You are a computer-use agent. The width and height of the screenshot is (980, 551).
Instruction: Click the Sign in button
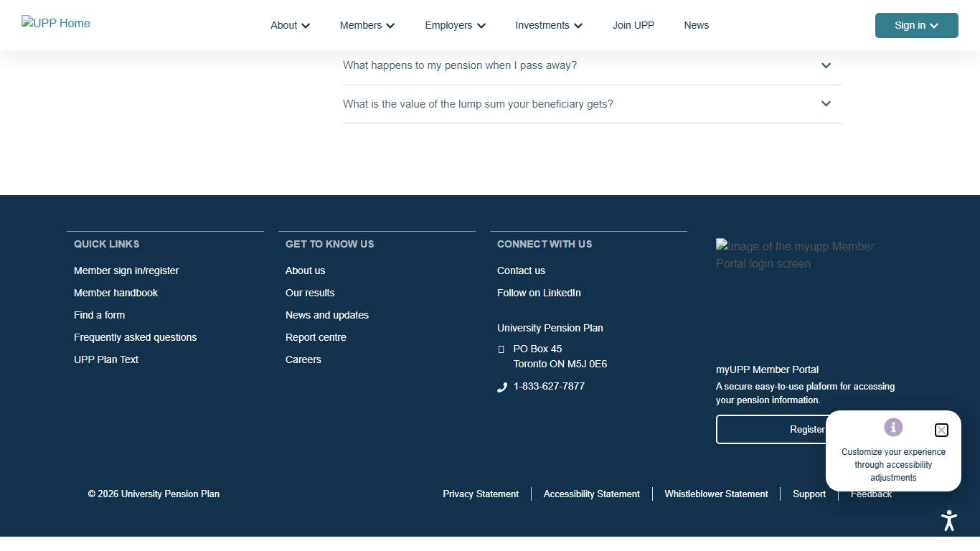click(x=916, y=25)
